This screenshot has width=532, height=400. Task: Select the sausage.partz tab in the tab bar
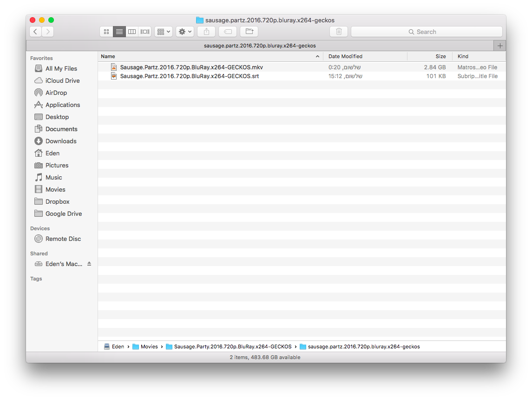(260, 46)
